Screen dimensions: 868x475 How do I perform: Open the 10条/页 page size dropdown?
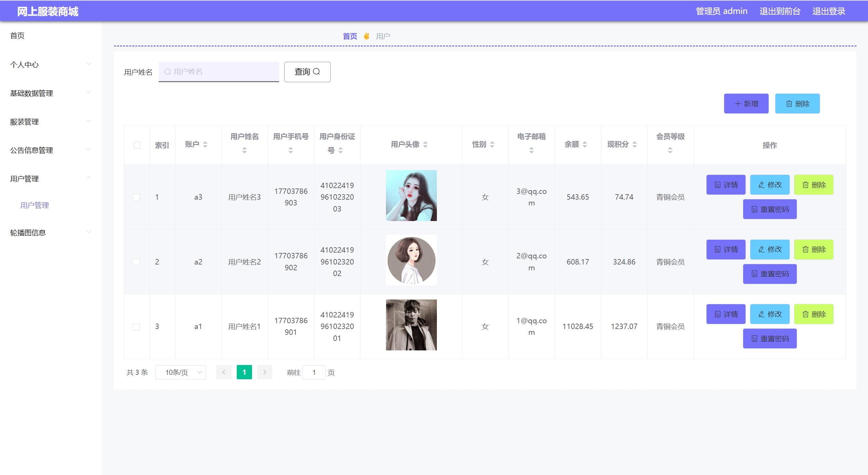tap(180, 372)
